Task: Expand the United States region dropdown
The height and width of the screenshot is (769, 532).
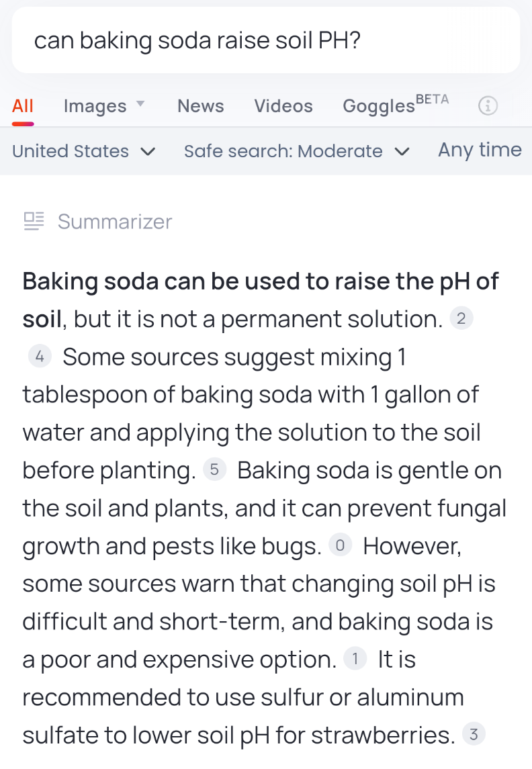Action: point(84,151)
